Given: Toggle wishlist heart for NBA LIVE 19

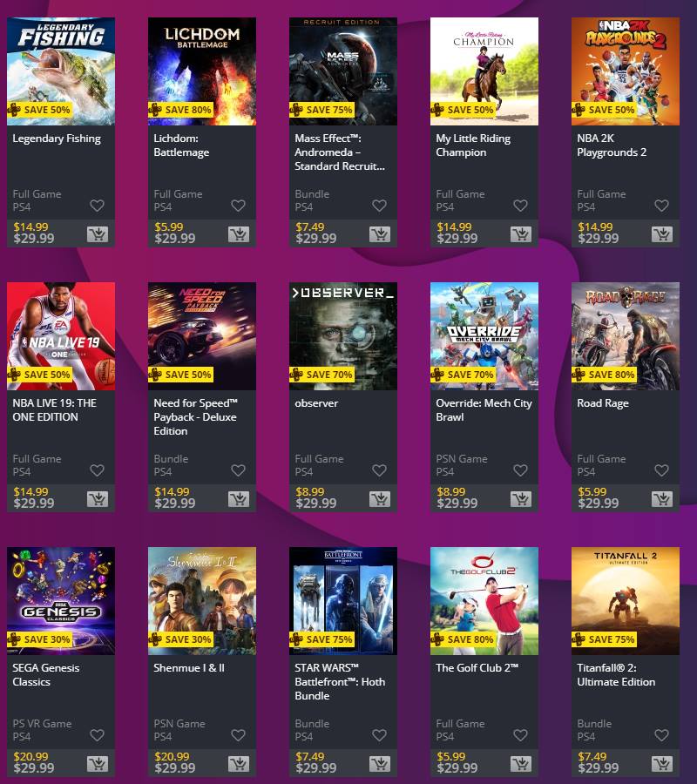Looking at the screenshot, I should tap(97, 470).
